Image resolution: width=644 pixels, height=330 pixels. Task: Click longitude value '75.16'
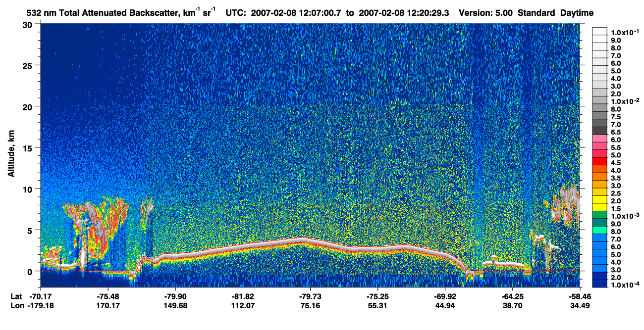310,305
